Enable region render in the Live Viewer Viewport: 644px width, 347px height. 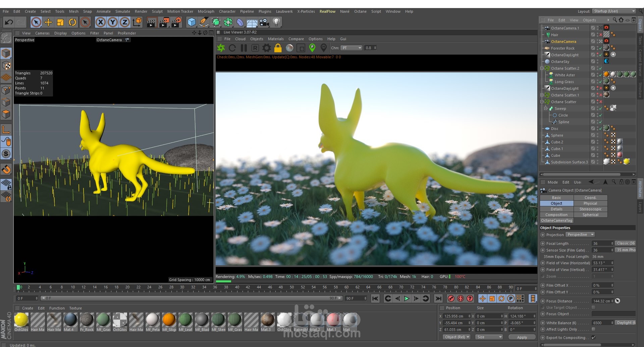pos(256,48)
